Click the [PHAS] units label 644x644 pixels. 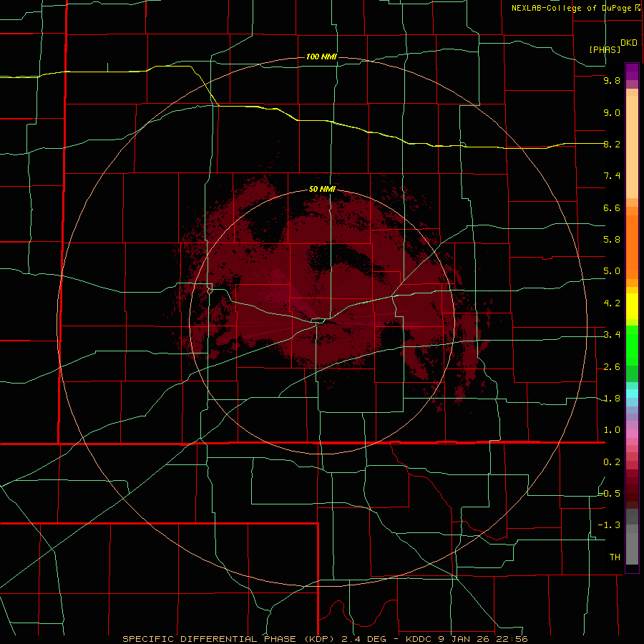[605, 49]
